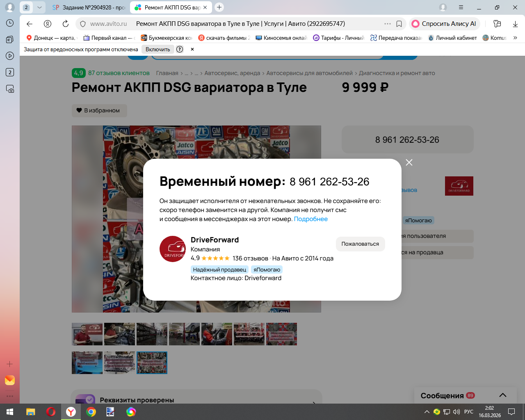This screenshot has height=420, width=525.
Task: Click the Спросить Алису AI button
Action: click(x=444, y=24)
